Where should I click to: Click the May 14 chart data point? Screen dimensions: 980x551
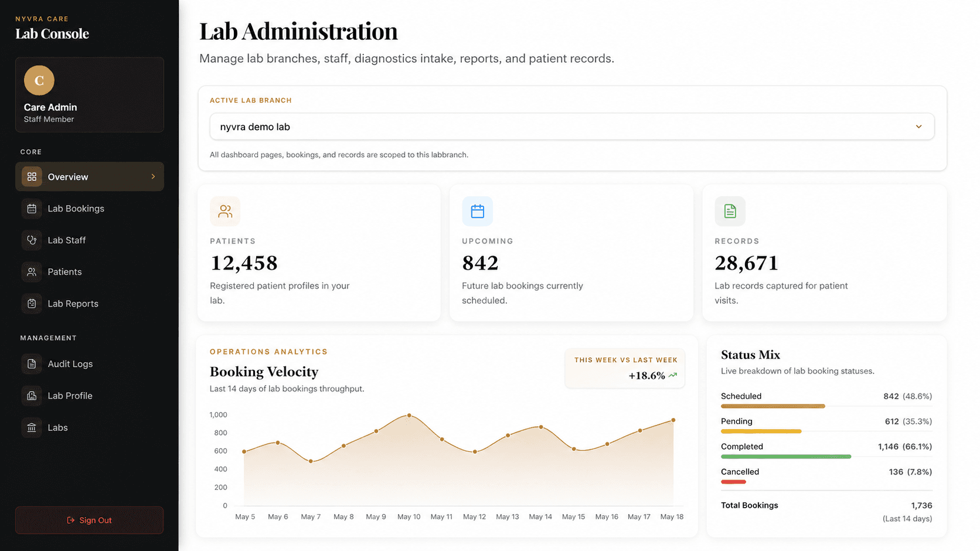(x=540, y=427)
